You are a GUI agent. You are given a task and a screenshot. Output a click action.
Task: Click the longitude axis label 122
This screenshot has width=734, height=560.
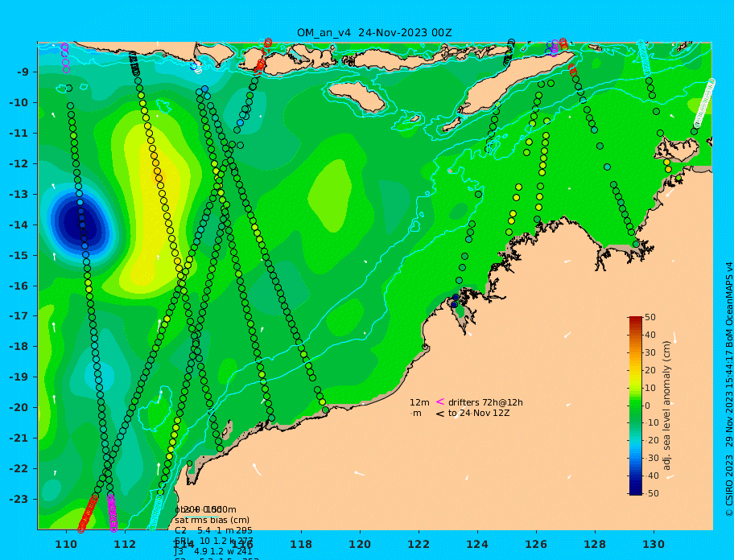click(419, 545)
